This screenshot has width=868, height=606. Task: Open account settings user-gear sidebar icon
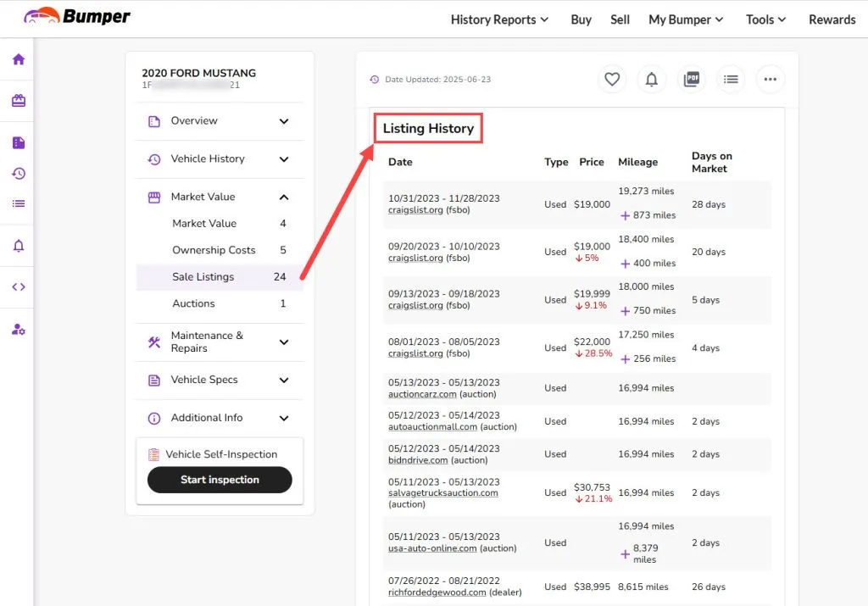(x=19, y=330)
